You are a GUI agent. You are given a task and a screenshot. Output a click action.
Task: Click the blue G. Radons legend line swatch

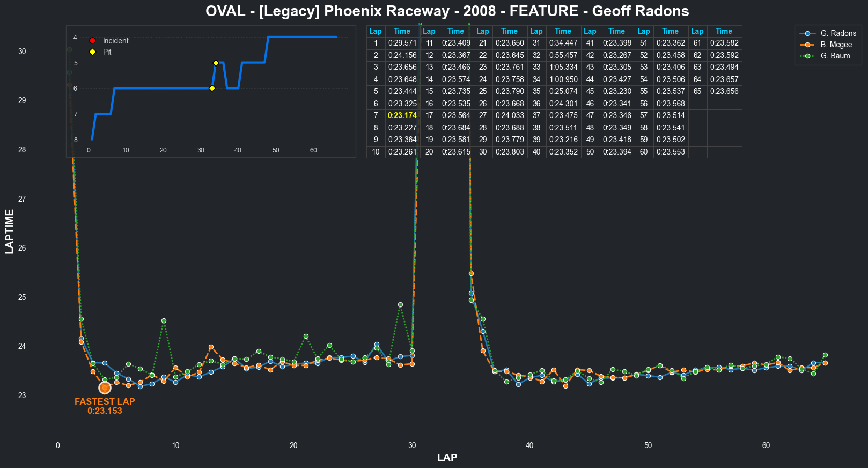pos(807,33)
